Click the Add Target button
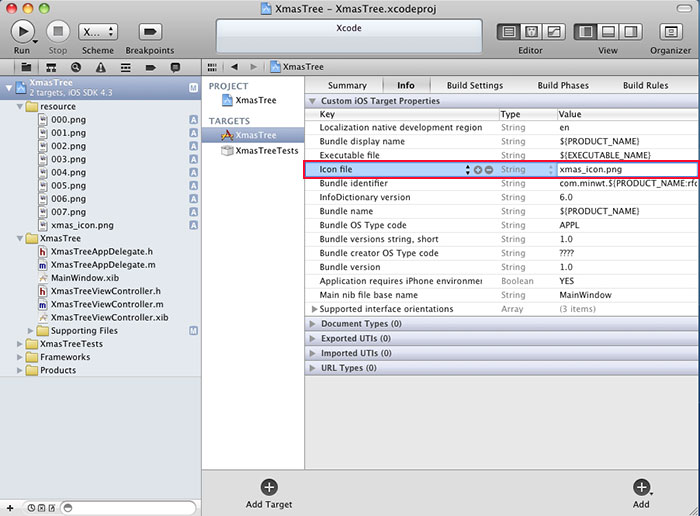The width and height of the screenshot is (700, 516). [x=269, y=494]
